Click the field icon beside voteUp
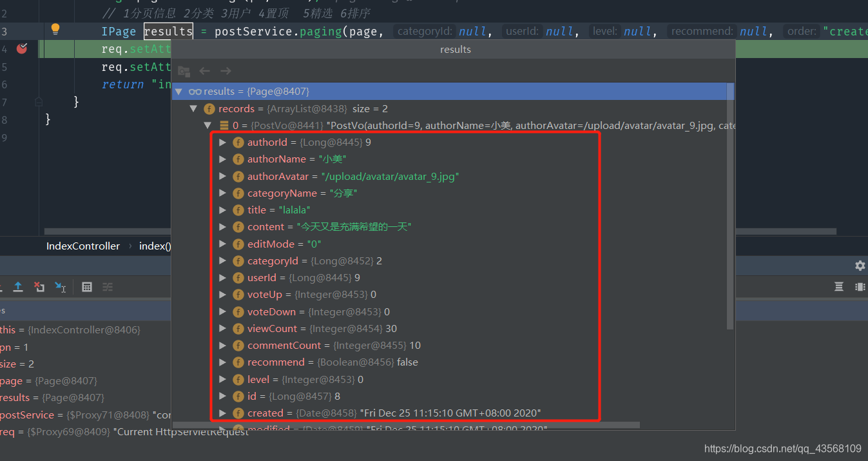This screenshot has height=461, width=868. [238, 295]
